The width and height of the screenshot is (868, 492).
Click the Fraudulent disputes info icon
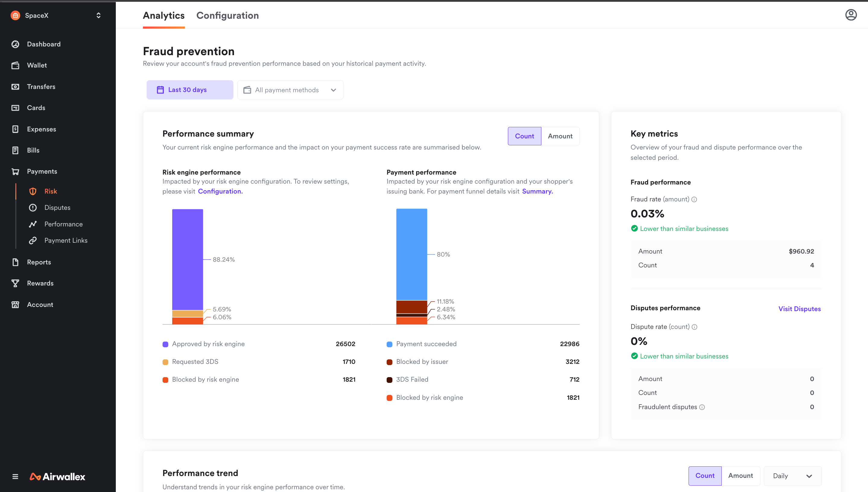(x=702, y=407)
